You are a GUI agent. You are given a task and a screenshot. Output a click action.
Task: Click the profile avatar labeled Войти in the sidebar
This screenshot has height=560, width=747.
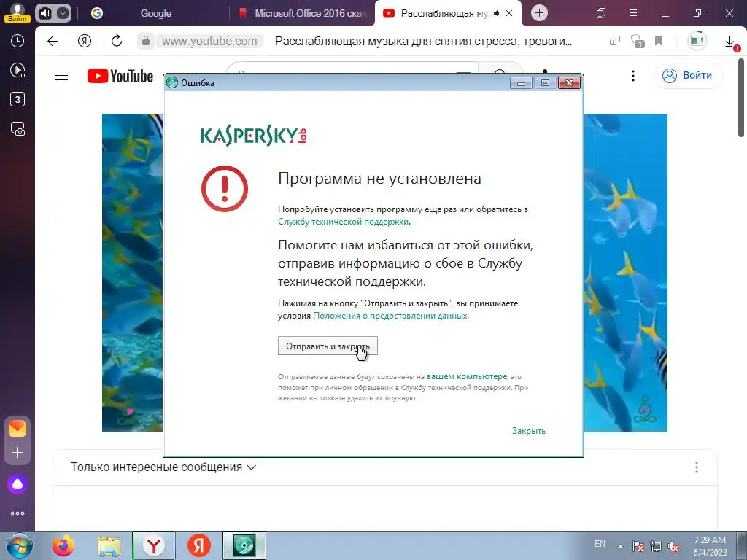point(18,13)
